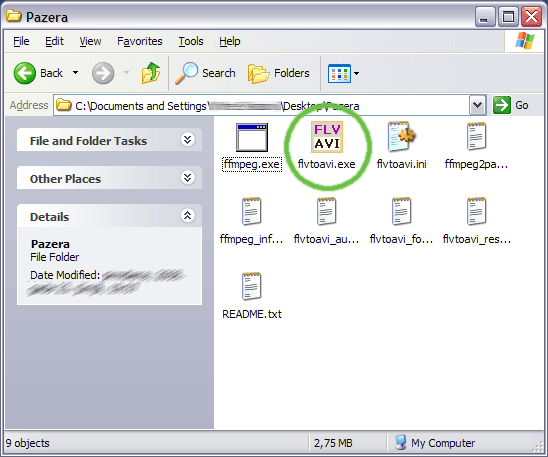Click the '2,75 MB' status bar size
548x457 pixels.
pos(333,443)
